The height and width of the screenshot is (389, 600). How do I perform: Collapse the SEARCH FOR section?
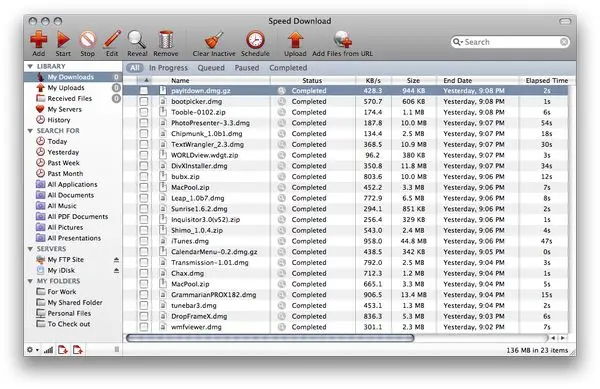(30, 131)
